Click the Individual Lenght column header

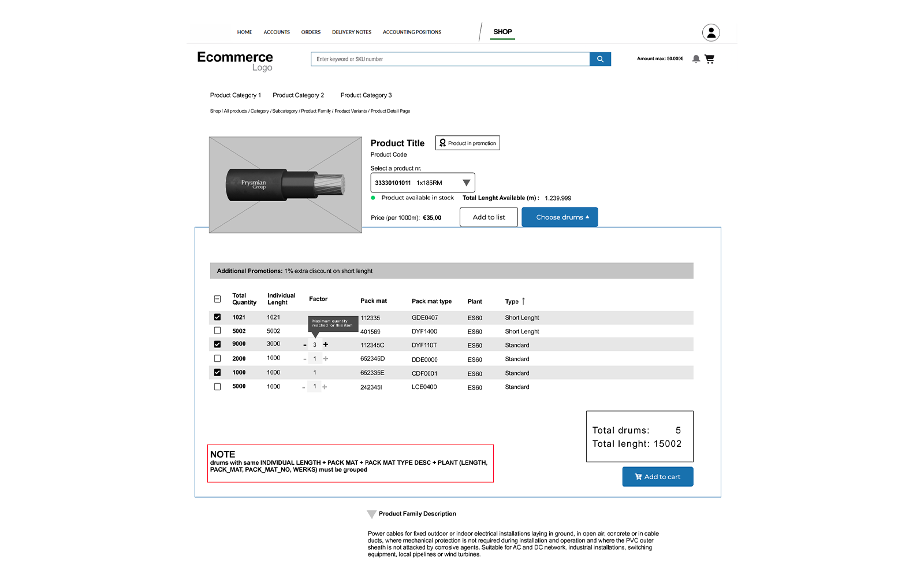tap(281, 299)
